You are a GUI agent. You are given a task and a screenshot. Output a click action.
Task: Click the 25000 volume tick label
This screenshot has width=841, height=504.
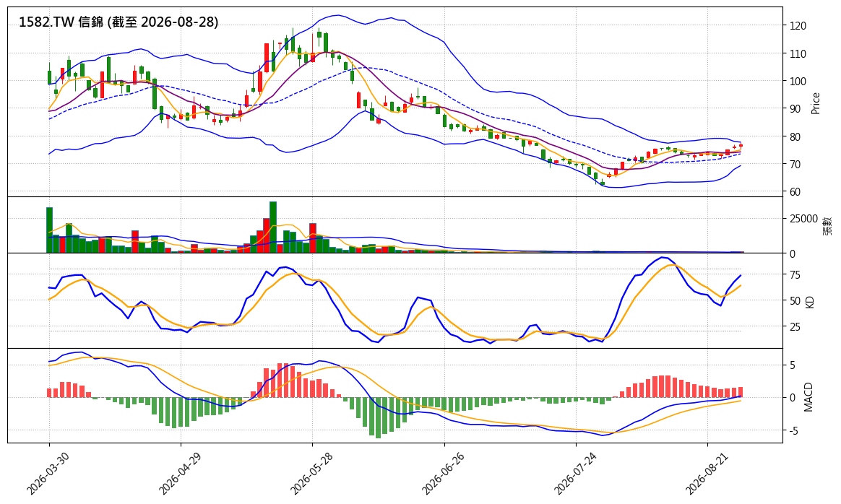[803, 219]
